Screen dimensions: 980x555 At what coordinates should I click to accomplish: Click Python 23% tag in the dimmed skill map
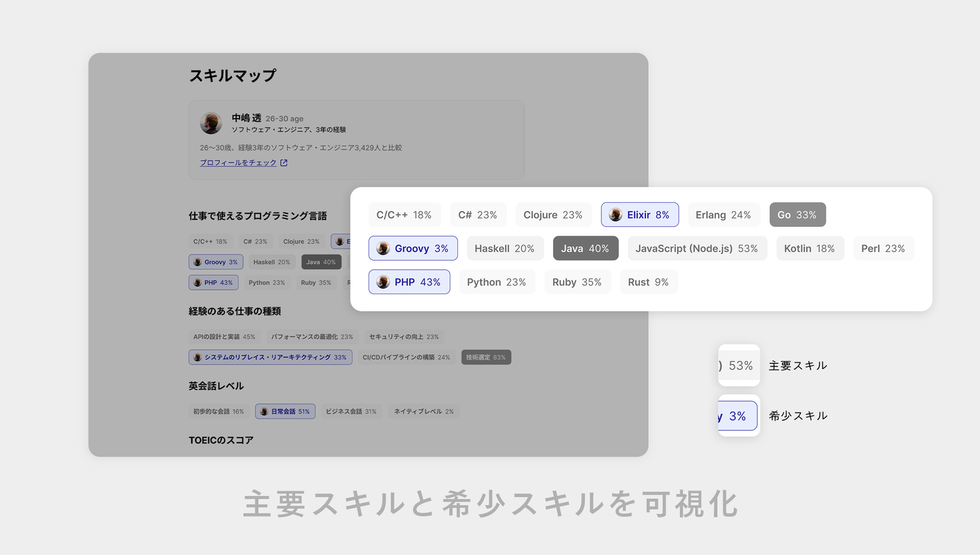tap(267, 283)
